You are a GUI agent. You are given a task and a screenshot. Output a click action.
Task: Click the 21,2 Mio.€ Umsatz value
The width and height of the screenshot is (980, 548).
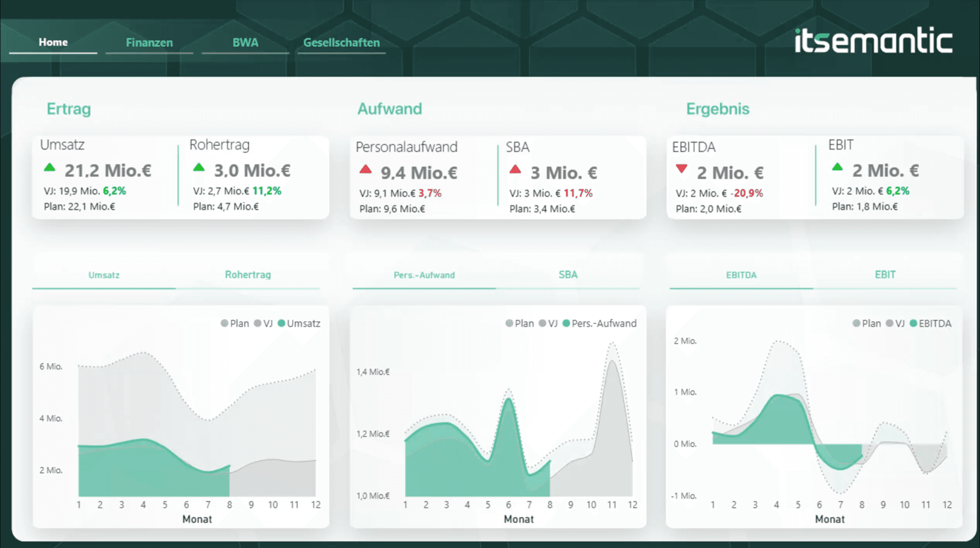click(108, 171)
